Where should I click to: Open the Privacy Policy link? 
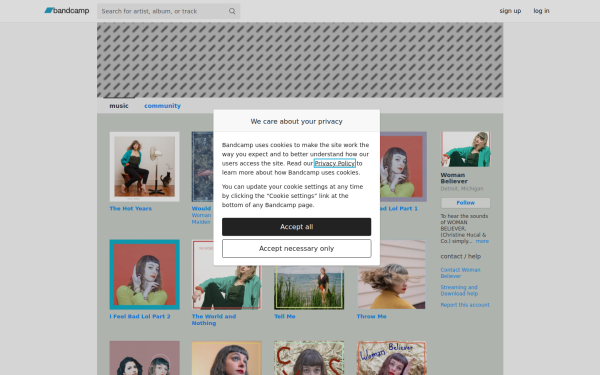coord(335,163)
